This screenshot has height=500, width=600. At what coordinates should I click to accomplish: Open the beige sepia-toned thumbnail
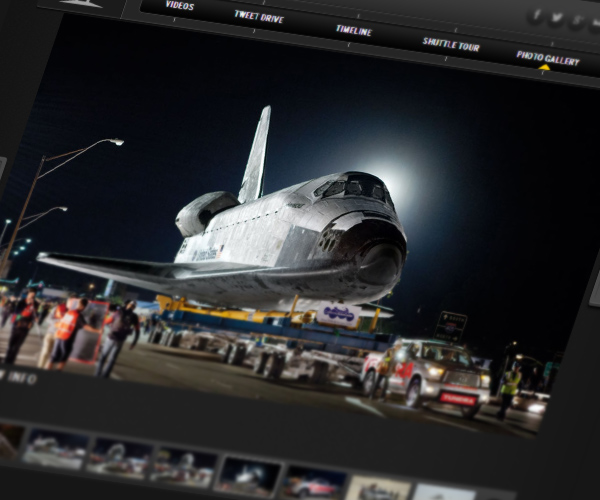(x=379, y=488)
